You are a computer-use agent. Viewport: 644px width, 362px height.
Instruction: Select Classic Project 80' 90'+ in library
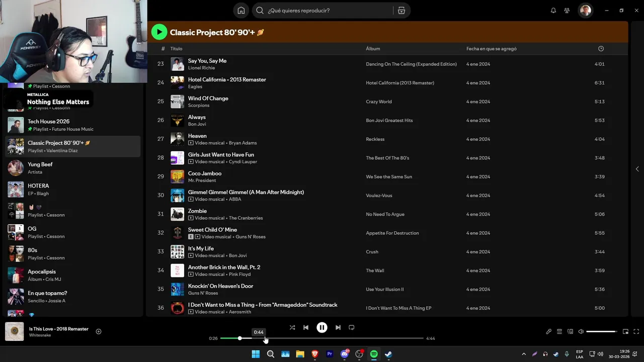[73, 146]
